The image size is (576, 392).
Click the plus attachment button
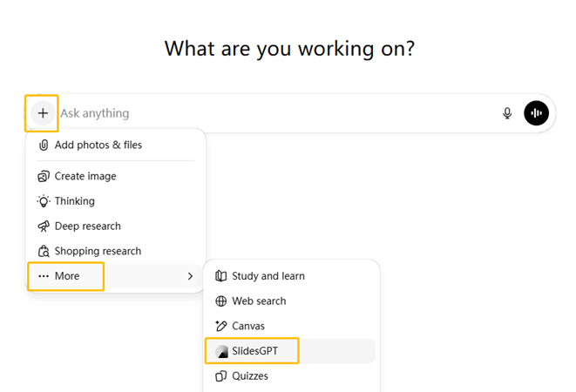click(x=43, y=113)
